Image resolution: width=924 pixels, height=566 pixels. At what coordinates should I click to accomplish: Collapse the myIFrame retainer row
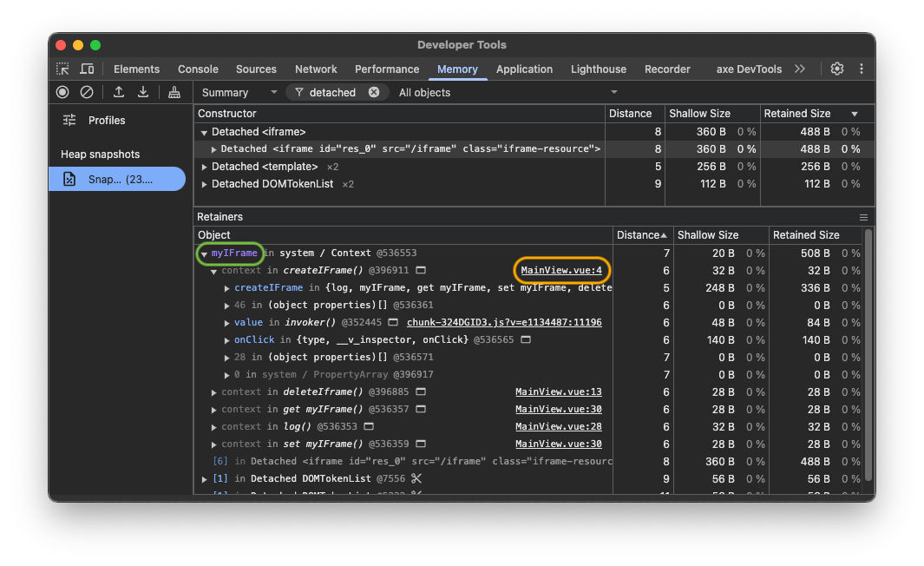click(x=204, y=254)
